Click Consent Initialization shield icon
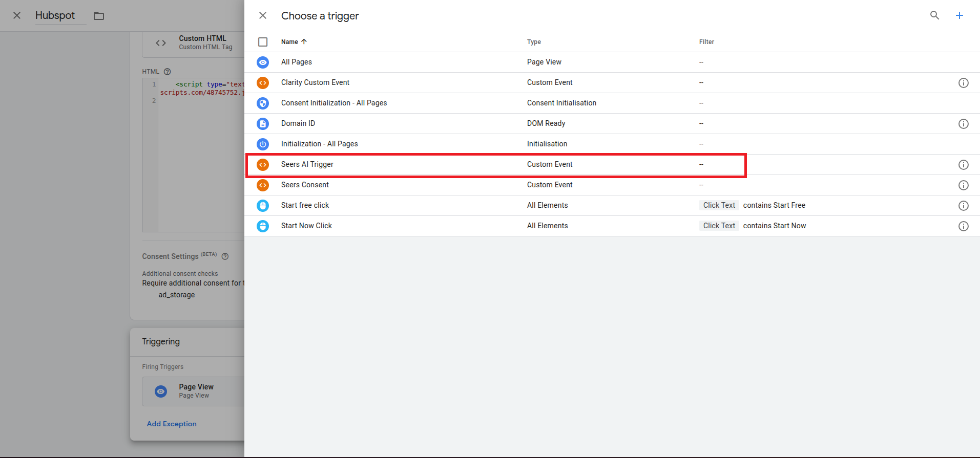Screen dimensions: 980x458 point(263,103)
